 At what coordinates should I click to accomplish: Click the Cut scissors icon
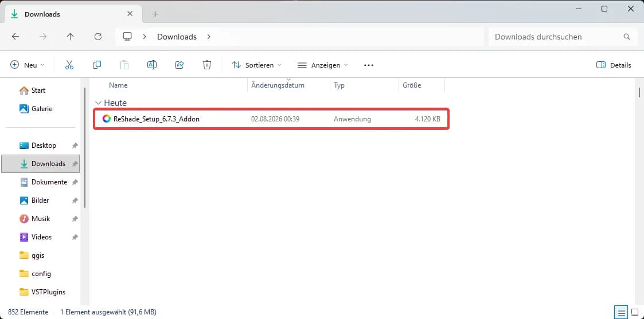(x=69, y=65)
